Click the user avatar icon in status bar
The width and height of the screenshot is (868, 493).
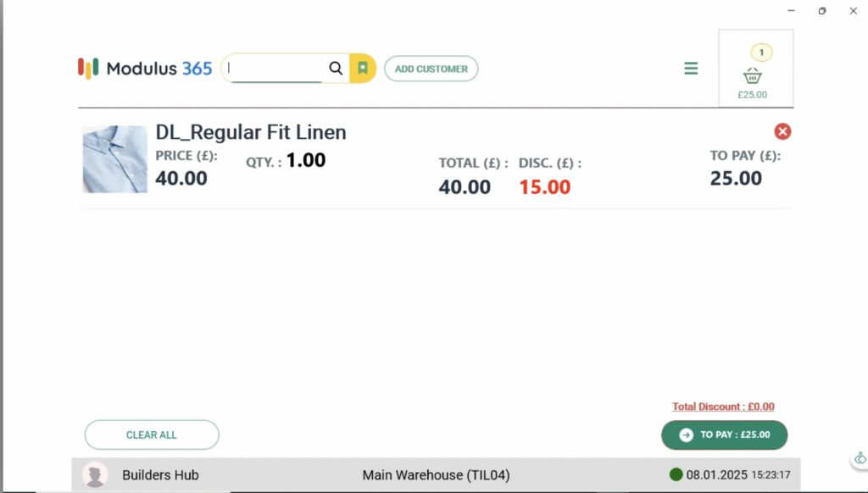coord(95,475)
